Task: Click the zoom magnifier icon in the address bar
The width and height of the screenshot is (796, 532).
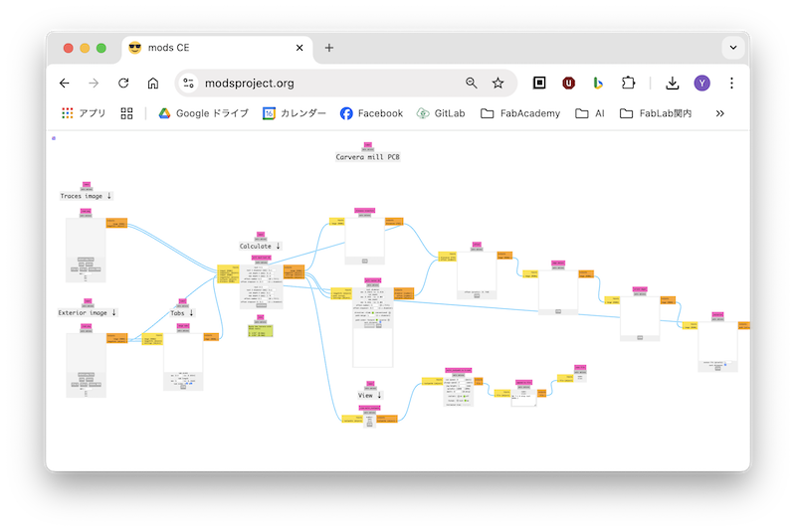Action: click(x=471, y=84)
